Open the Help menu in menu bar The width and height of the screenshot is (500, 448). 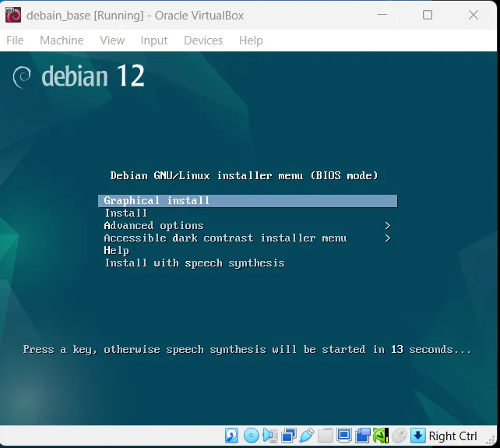[x=251, y=41]
